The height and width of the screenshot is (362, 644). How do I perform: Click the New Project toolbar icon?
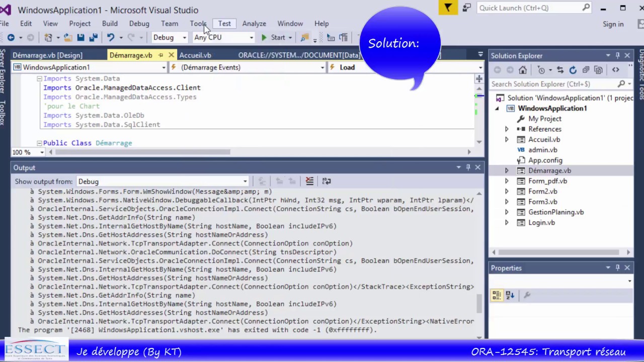click(48, 37)
